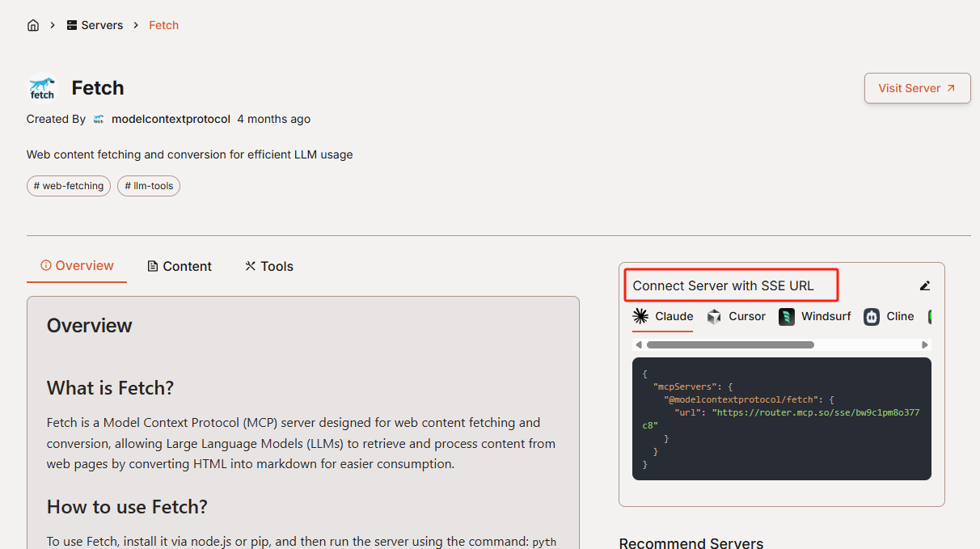Click left arrow of client tabs scrollbar
The image size is (980, 549).
(x=638, y=345)
